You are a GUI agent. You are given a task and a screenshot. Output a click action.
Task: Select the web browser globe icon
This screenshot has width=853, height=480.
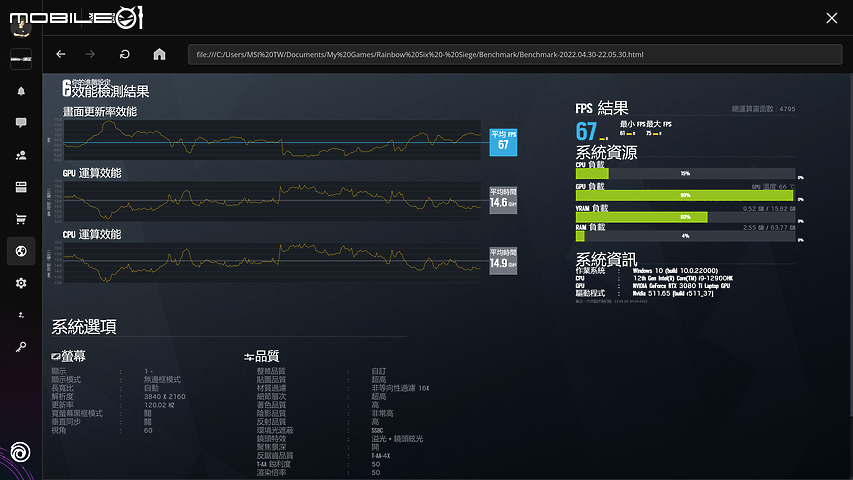(21, 251)
